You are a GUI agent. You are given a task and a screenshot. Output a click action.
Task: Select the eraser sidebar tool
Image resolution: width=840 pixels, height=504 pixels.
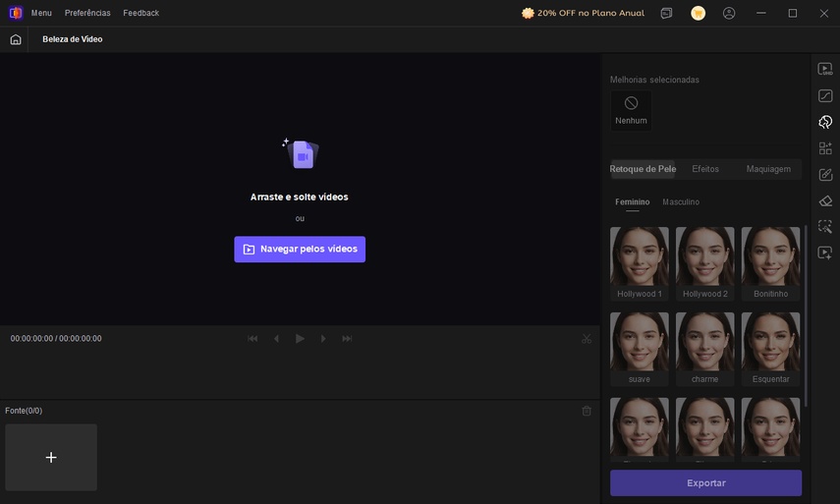click(825, 200)
